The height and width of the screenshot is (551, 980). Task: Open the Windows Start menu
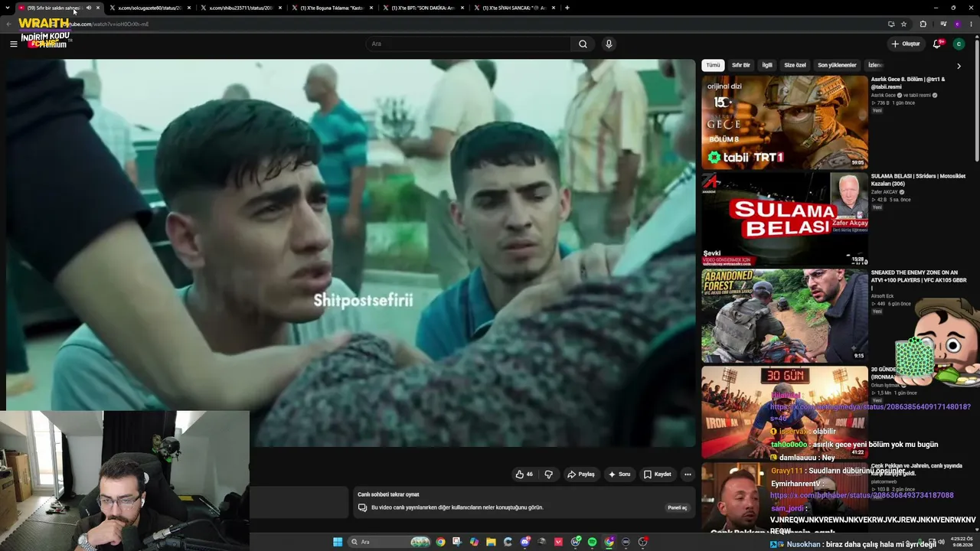pyautogui.click(x=338, y=542)
